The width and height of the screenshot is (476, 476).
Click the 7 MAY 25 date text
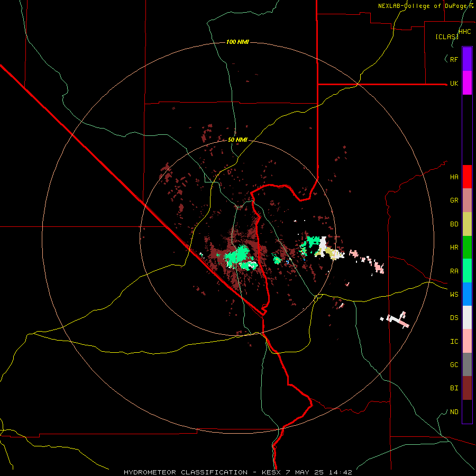tap(304, 472)
